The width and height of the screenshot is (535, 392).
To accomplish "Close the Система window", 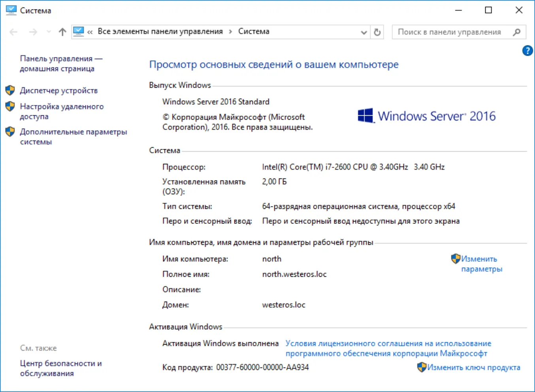I will 519,10.
